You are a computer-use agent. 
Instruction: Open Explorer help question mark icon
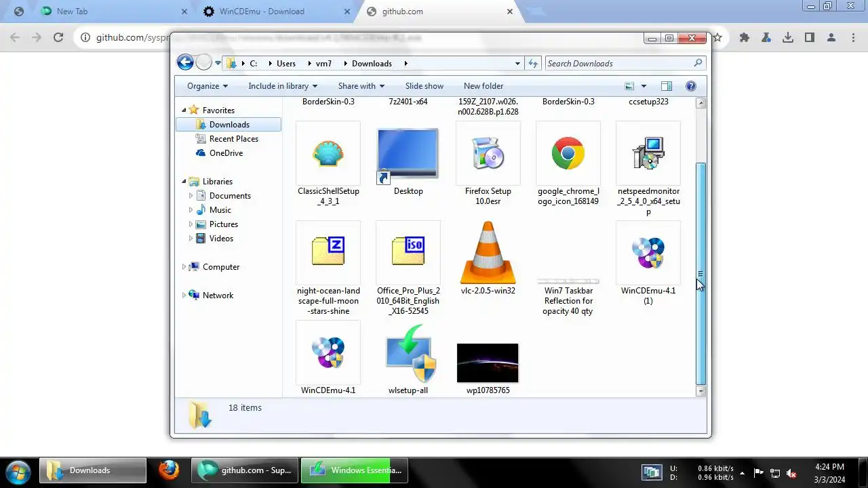(x=691, y=86)
